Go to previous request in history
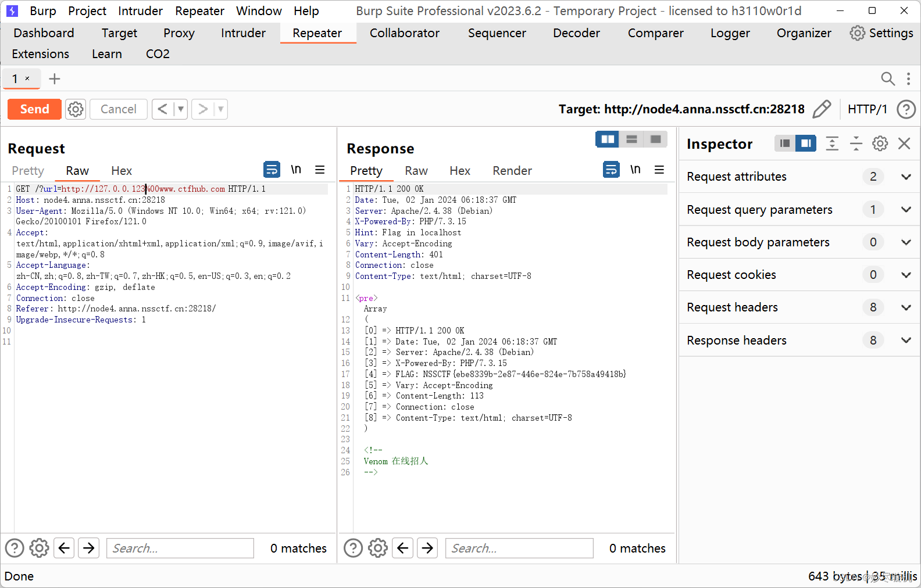Image resolution: width=921 pixels, height=588 pixels. pyautogui.click(x=163, y=109)
